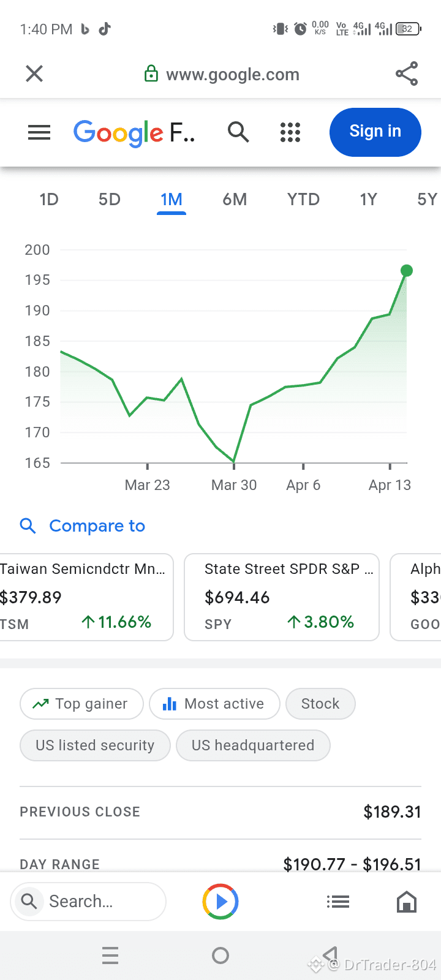Tap the bottom Search input field
The height and width of the screenshot is (980, 441).
click(x=88, y=902)
